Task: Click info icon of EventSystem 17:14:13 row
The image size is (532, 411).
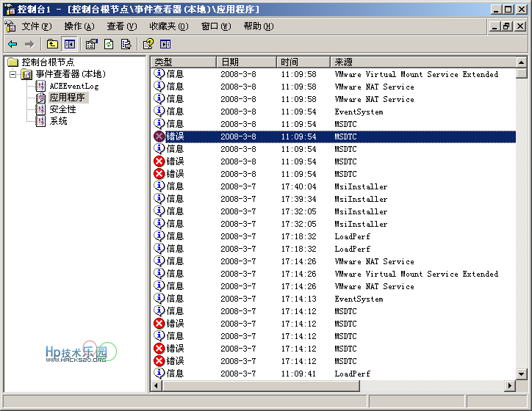Action: pyautogui.click(x=159, y=299)
